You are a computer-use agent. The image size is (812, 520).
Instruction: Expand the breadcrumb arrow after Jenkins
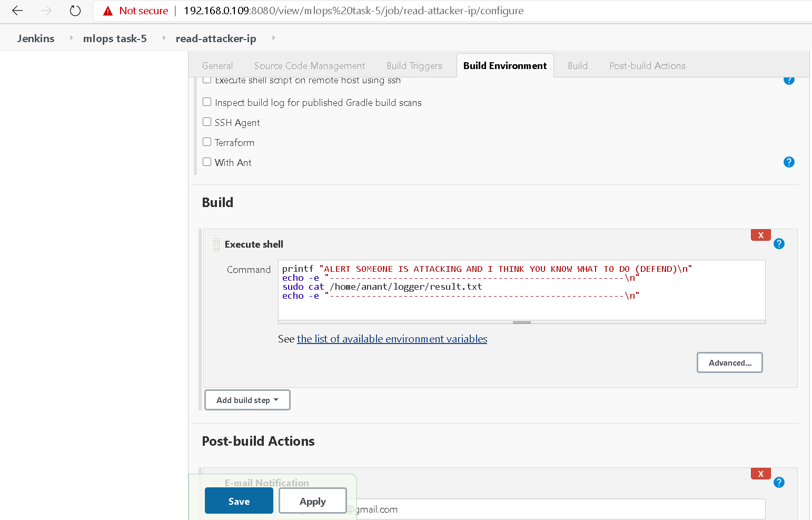coord(72,38)
